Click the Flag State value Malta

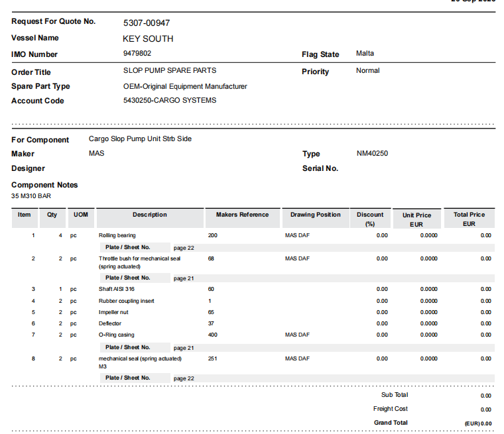[365, 53]
